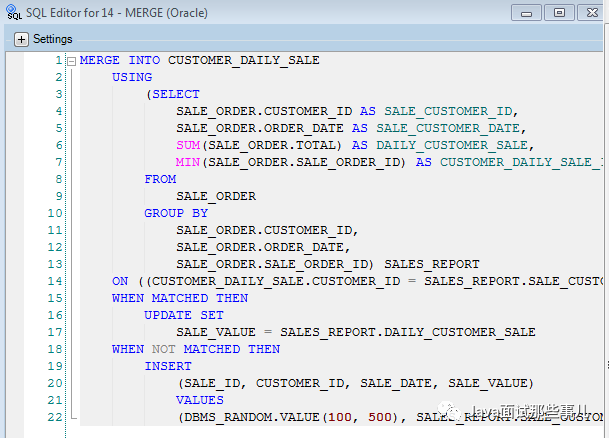Click SALE_CUSTOMER_DATE alias on line 5

(448, 128)
